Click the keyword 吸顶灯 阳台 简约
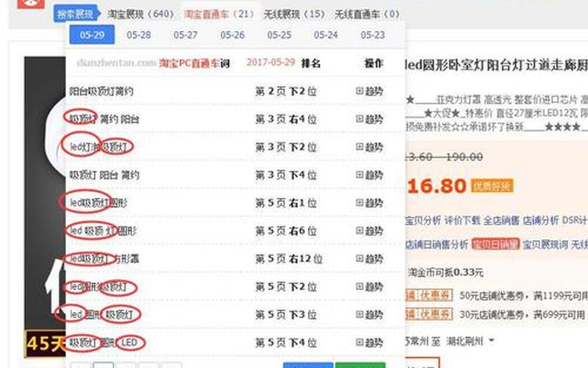This screenshot has height=368, width=588. (x=104, y=175)
